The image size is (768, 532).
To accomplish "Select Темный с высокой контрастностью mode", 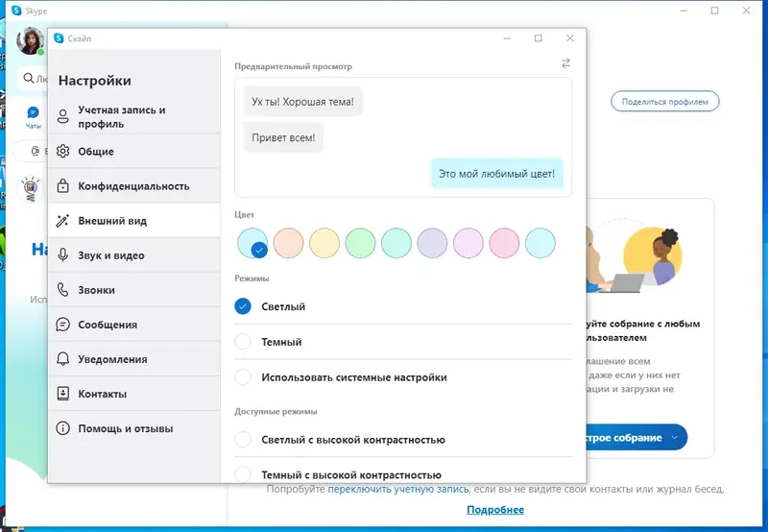I will [x=243, y=474].
